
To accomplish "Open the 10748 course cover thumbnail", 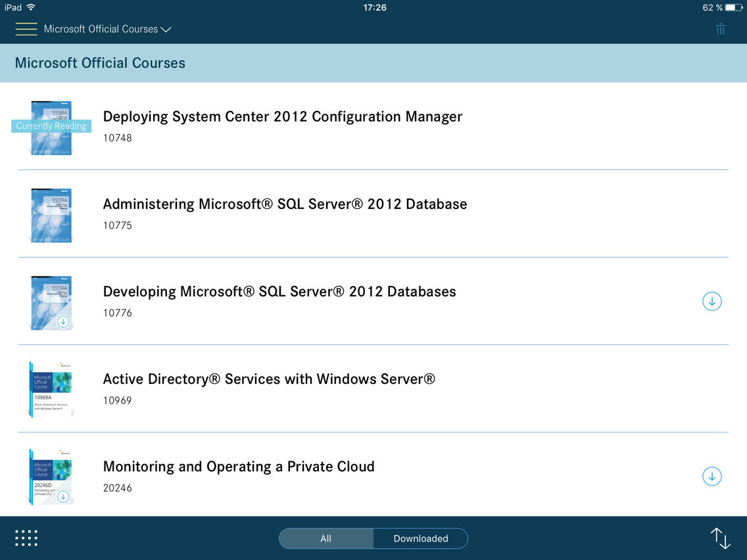I will (x=51, y=128).
